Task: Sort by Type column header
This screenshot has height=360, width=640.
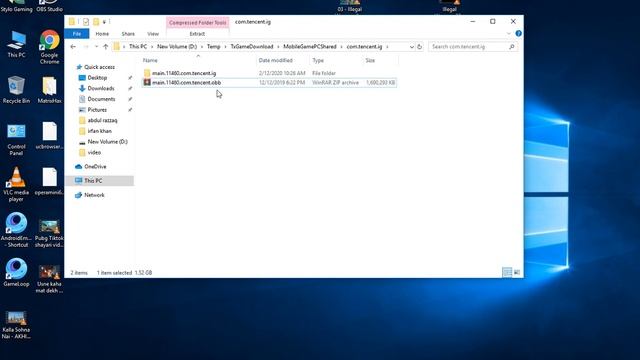Action: pos(336,60)
